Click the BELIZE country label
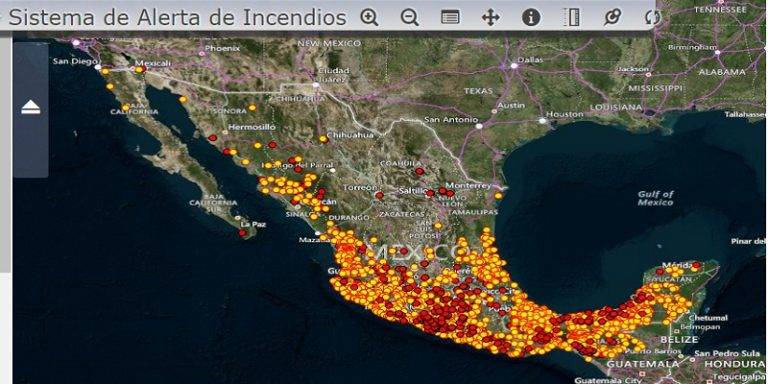The height and width of the screenshot is (384, 768). (679, 339)
